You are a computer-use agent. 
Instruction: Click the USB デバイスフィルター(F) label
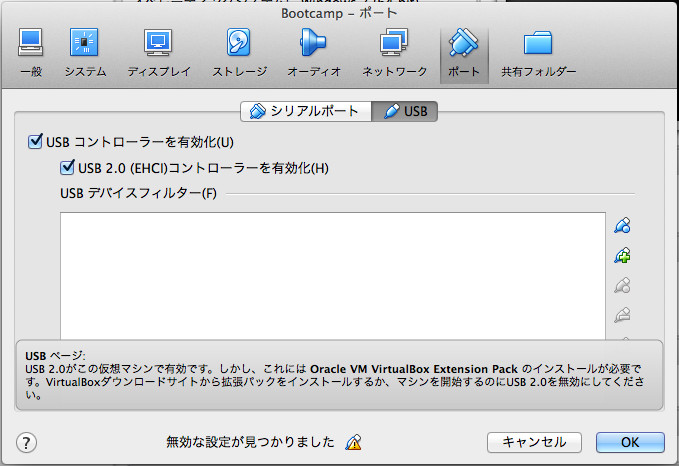pyautogui.click(x=138, y=193)
